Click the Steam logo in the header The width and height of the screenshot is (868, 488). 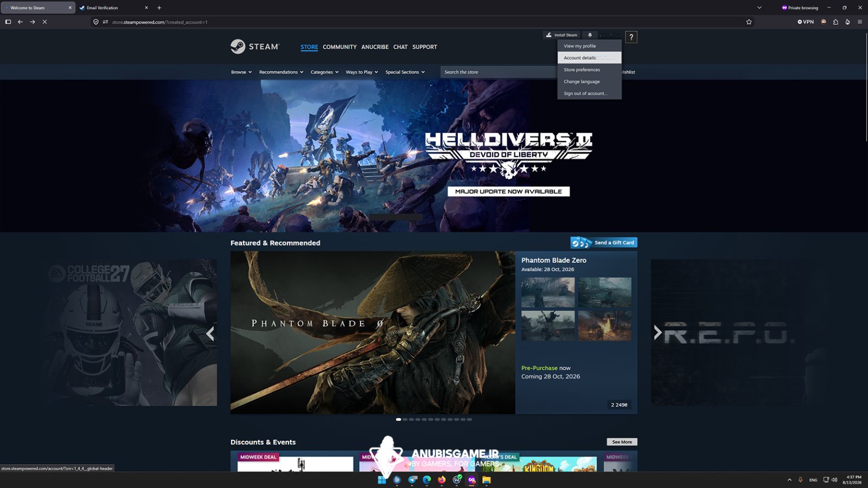pyautogui.click(x=255, y=47)
